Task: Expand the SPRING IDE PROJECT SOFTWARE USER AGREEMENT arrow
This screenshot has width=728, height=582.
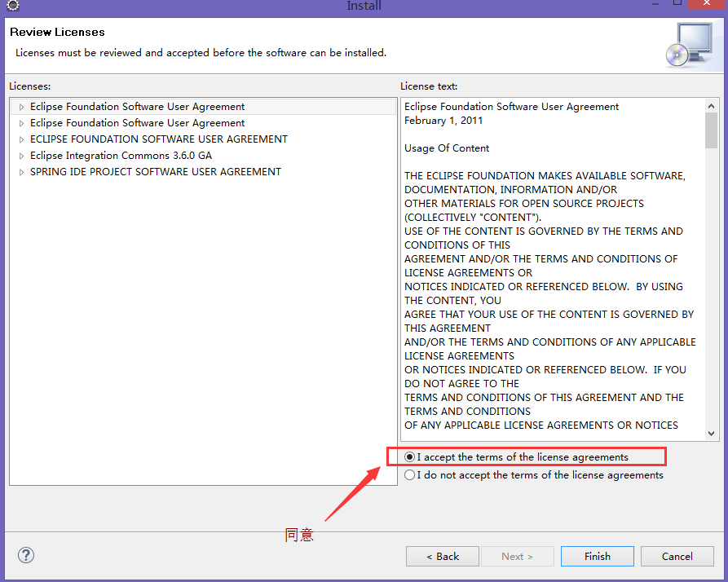Action: pyautogui.click(x=21, y=172)
